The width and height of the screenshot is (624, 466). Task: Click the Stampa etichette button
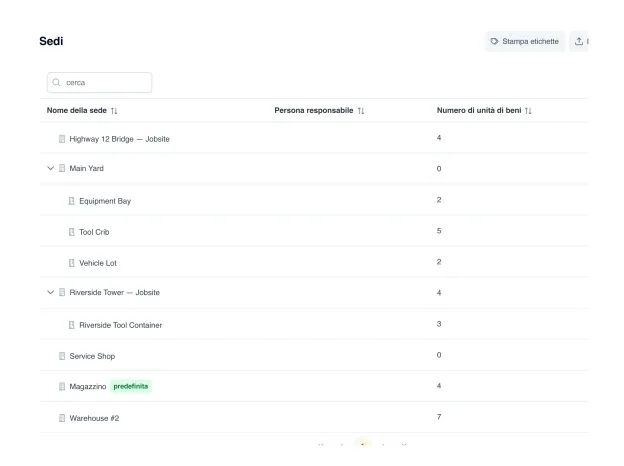(525, 41)
